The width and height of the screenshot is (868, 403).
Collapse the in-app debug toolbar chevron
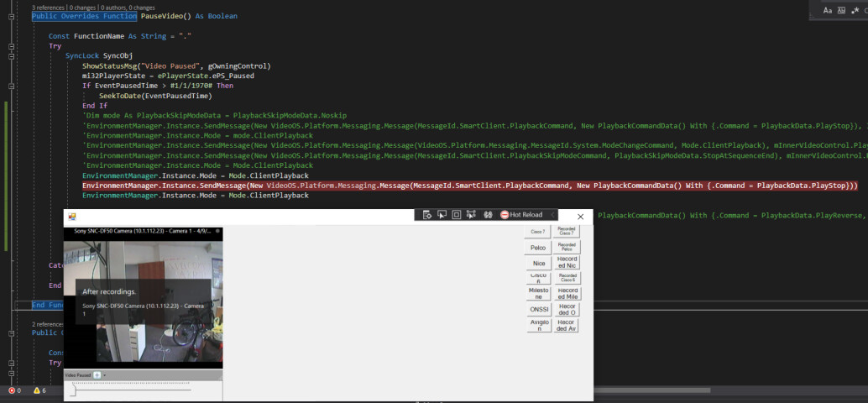click(552, 215)
